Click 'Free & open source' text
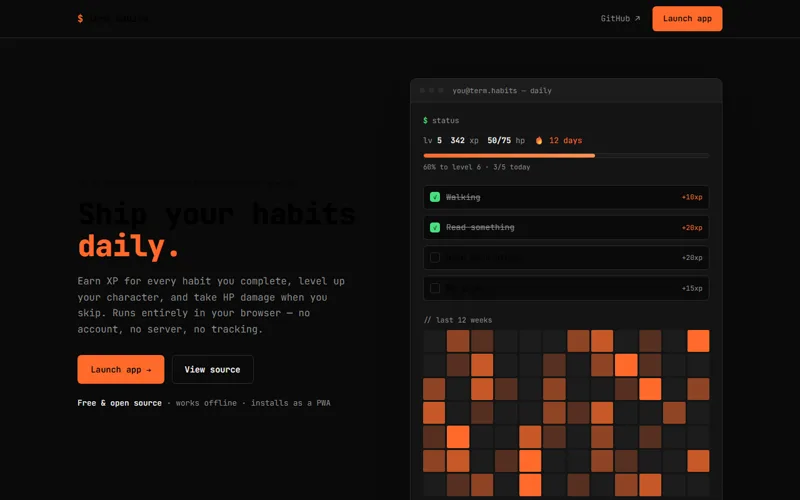The width and height of the screenshot is (800, 500). [x=119, y=403]
